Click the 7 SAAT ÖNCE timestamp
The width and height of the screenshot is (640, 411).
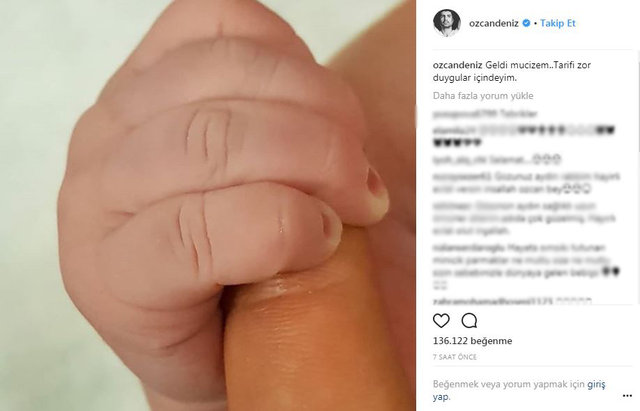(x=455, y=357)
